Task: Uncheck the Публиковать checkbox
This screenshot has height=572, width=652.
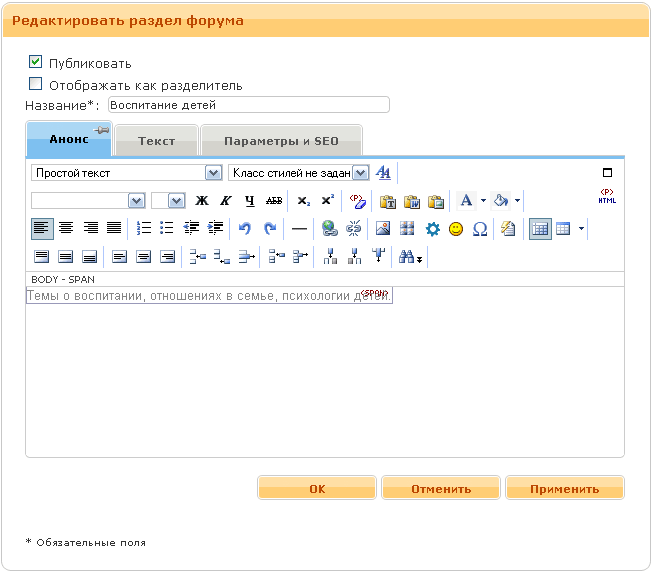Action: point(36,62)
